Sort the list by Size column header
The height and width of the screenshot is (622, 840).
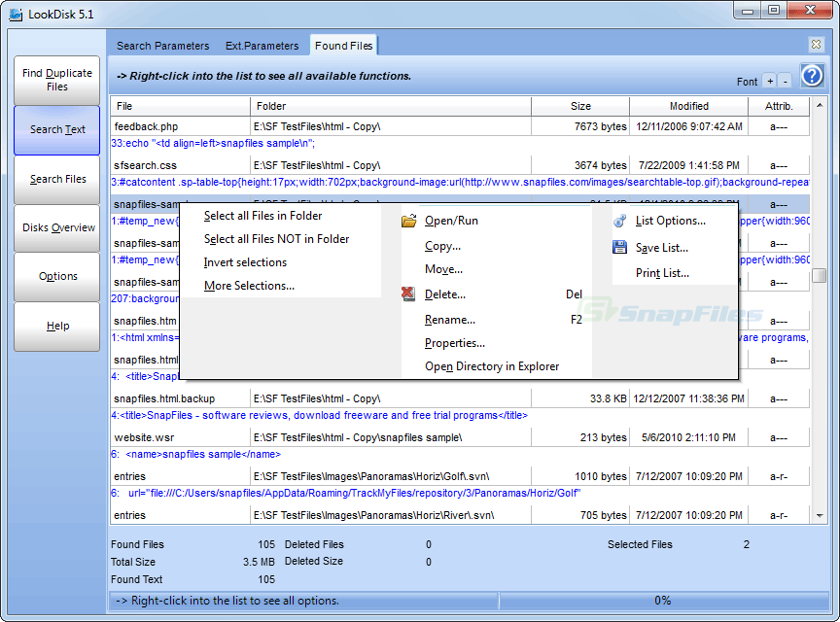coord(580,106)
